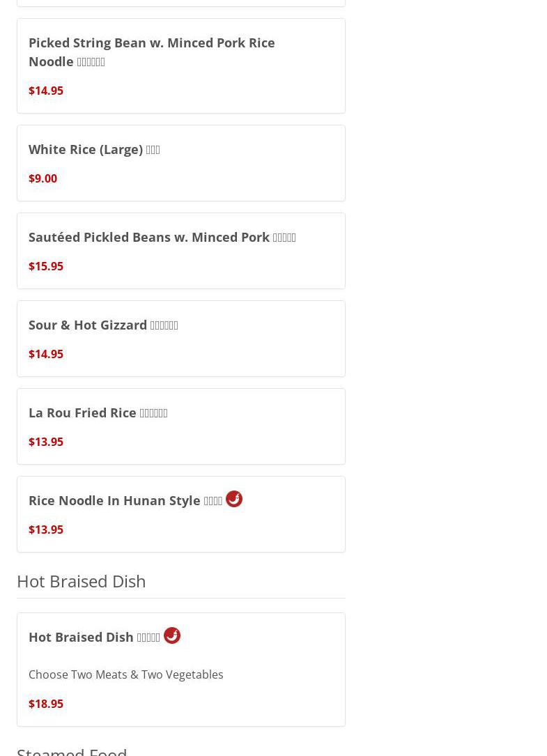
Task: Click the $9.00 price for White Rice
Action: point(43,178)
